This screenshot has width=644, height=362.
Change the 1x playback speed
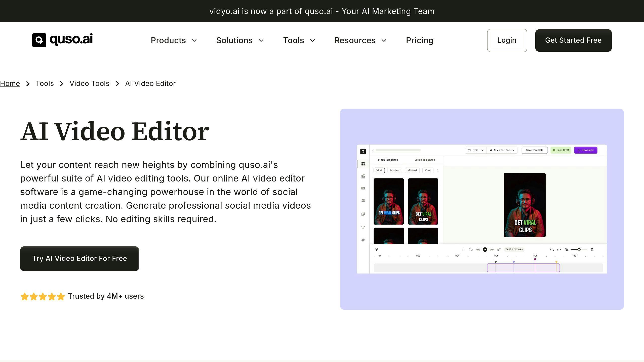click(x=463, y=250)
